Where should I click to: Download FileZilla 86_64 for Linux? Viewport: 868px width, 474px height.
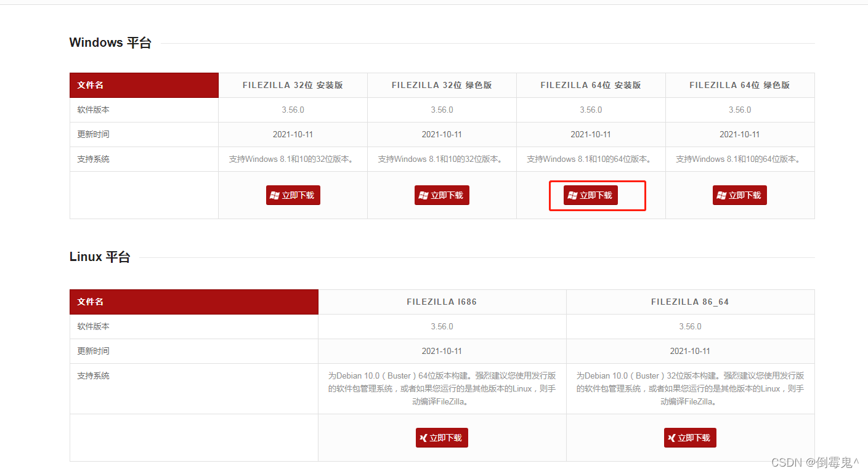tap(690, 438)
